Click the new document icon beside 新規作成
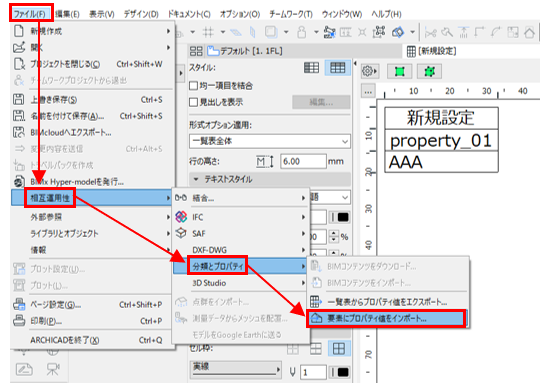This screenshot has width=546, height=388. coord(18,31)
